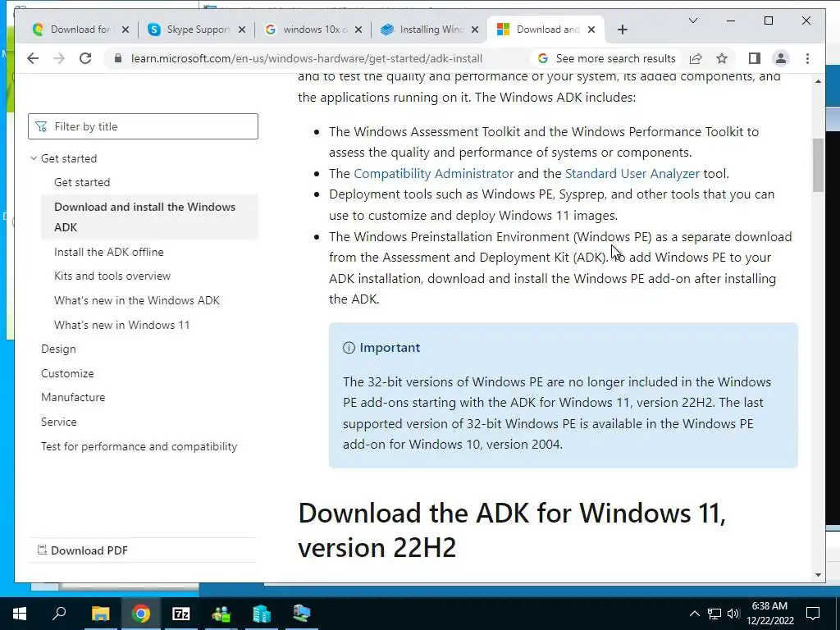Screen dimensions: 840x630
Task: Expand the Design section
Action: pyautogui.click(x=58, y=349)
